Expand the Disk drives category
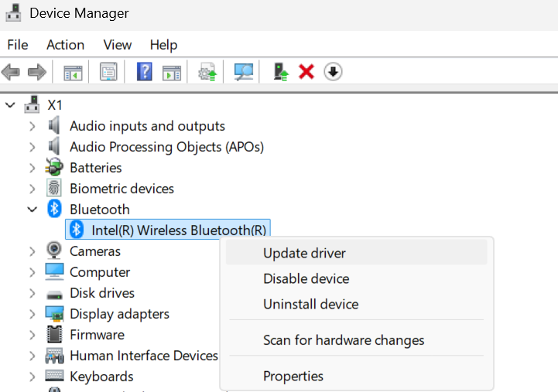 pos(33,293)
